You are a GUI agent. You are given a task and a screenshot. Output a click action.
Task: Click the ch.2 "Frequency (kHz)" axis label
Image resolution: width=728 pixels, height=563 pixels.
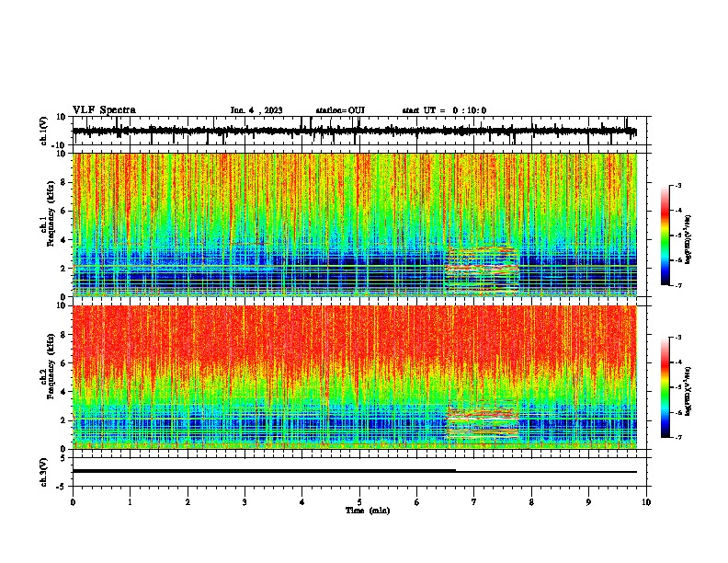pos(51,366)
